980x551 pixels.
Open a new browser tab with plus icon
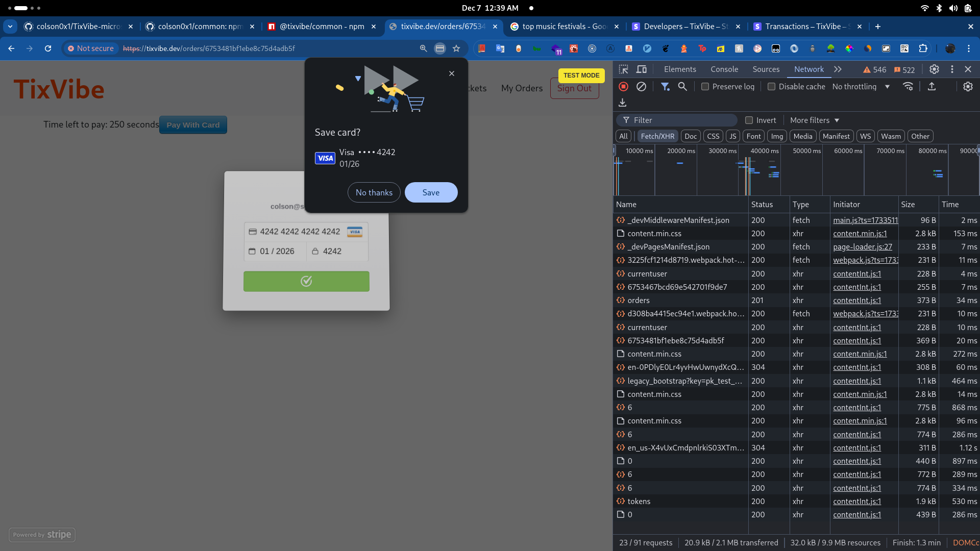click(878, 27)
